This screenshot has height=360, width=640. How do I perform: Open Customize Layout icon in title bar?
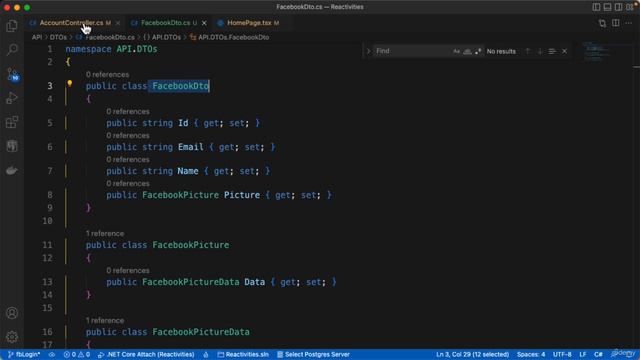(630, 7)
